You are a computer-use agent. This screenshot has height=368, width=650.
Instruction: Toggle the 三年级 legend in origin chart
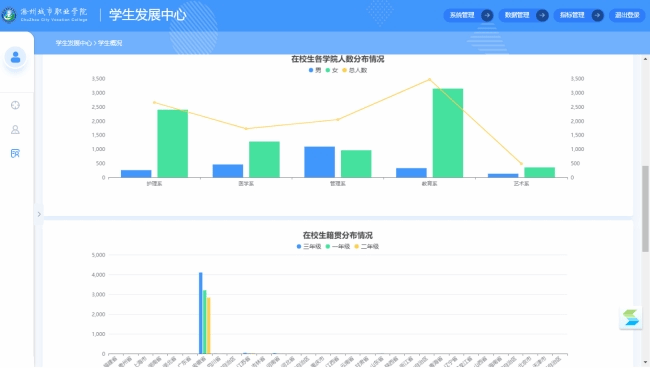point(309,247)
